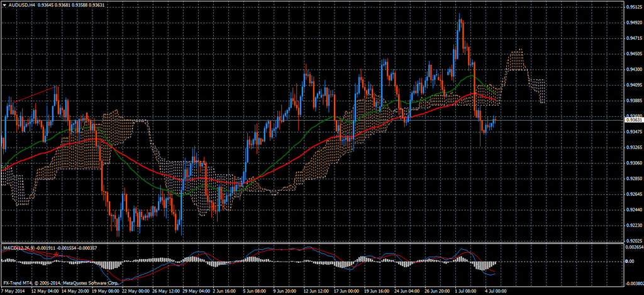This screenshot has width=644, height=295.
Task: Click the lowest candle wick near 29 May
Action: (181, 234)
